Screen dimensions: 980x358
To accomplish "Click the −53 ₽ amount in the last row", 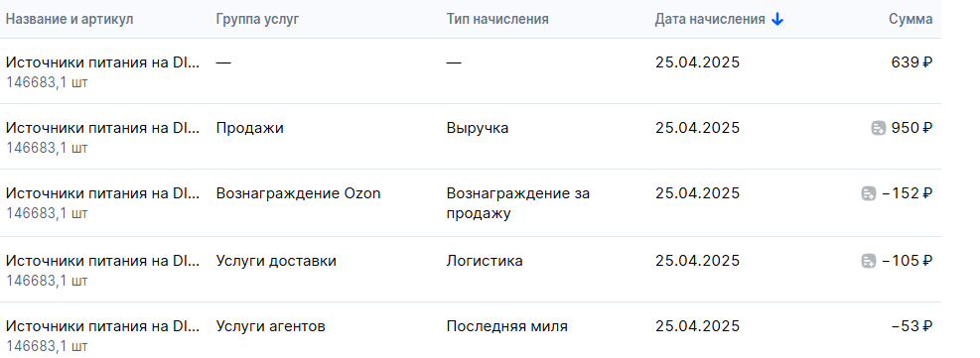I will (911, 326).
